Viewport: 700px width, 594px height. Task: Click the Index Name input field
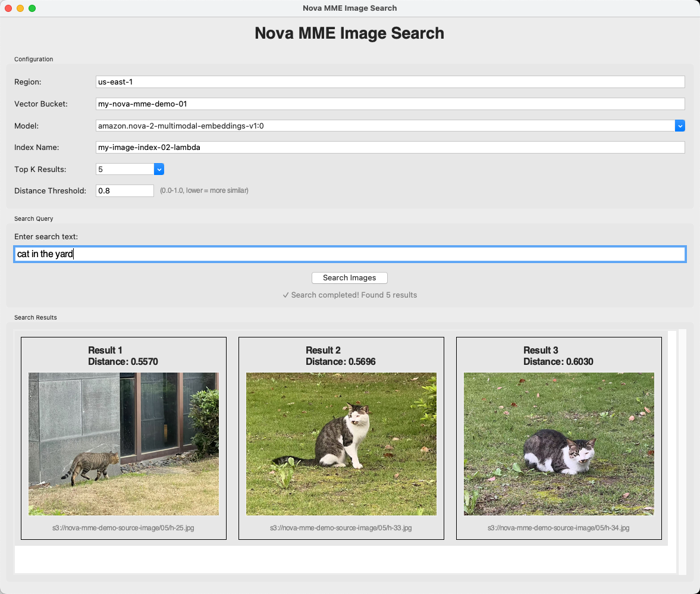pyautogui.click(x=390, y=148)
